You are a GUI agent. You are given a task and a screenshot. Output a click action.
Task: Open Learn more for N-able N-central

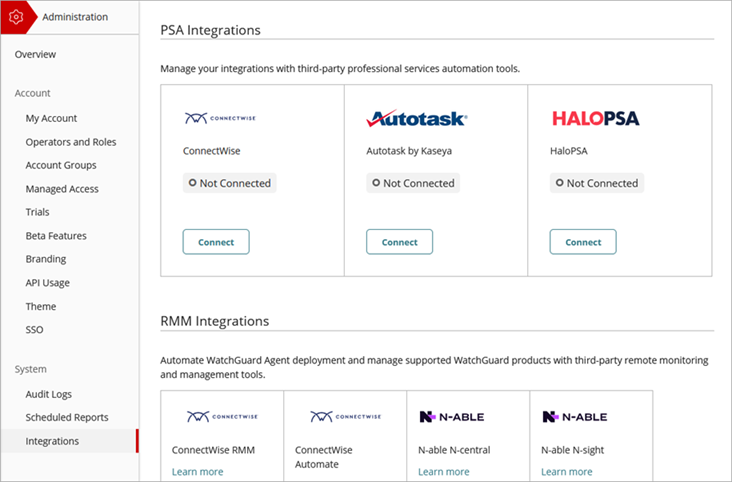[443, 472]
